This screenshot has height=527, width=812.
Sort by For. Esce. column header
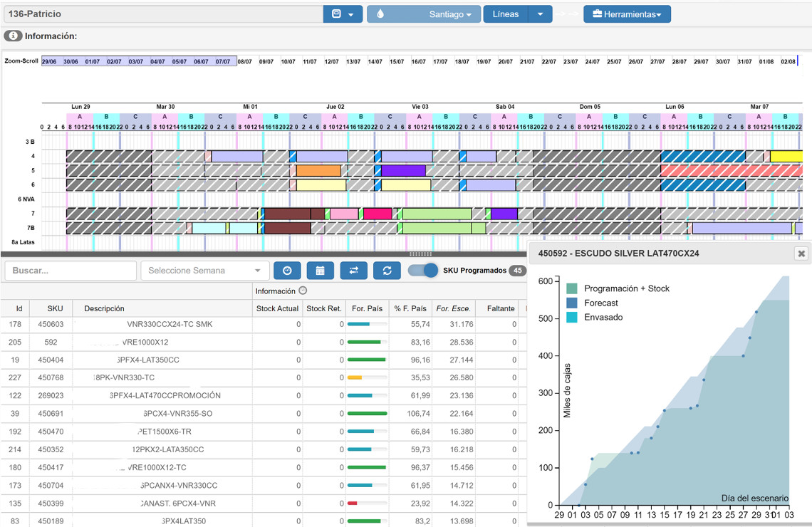point(453,308)
